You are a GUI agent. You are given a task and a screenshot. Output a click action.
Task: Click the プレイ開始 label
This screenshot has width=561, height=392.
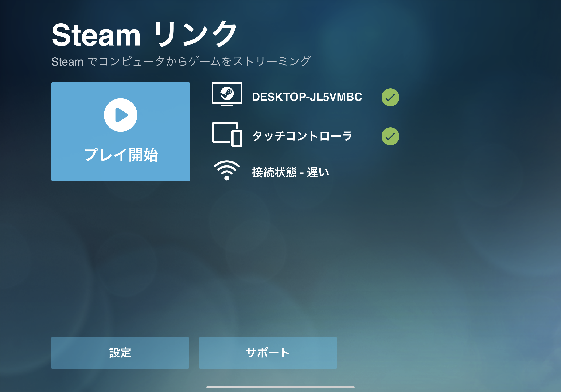click(x=121, y=155)
